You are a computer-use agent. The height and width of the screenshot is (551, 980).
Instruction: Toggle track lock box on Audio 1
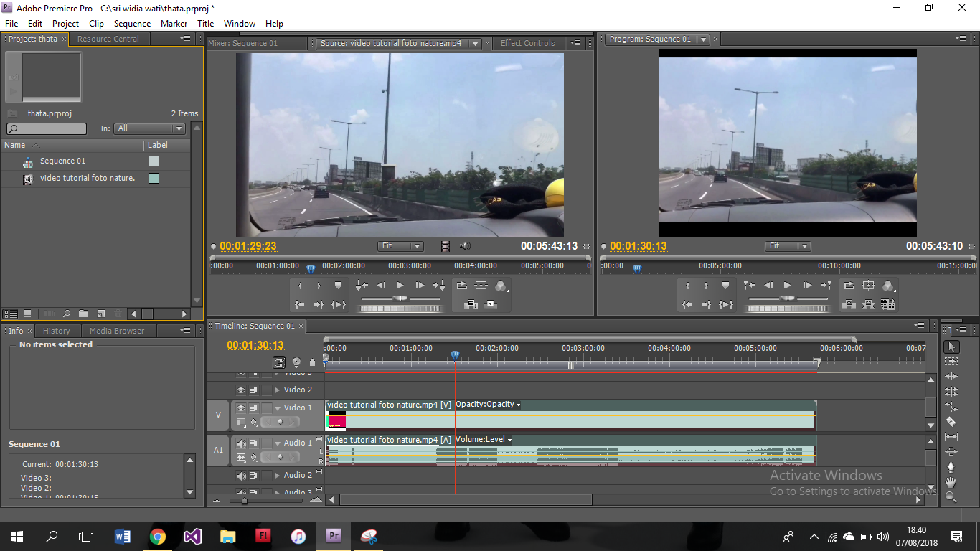pos(266,443)
